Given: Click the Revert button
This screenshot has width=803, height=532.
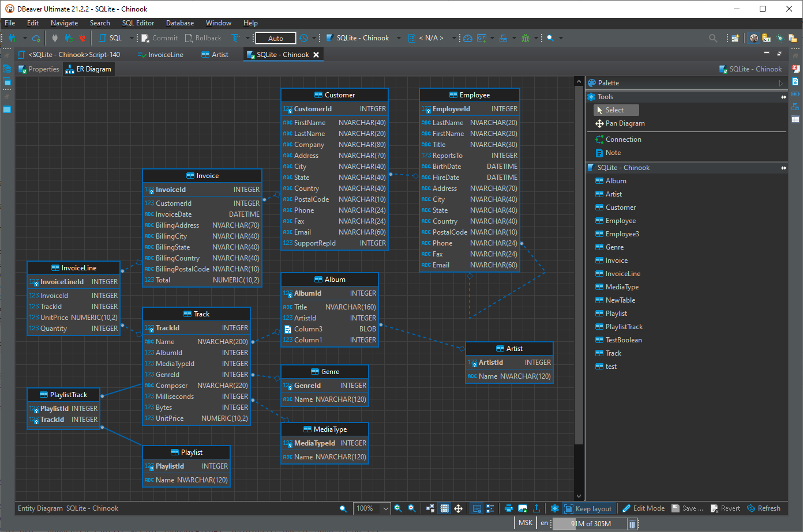Looking at the screenshot, I should click(x=725, y=508).
